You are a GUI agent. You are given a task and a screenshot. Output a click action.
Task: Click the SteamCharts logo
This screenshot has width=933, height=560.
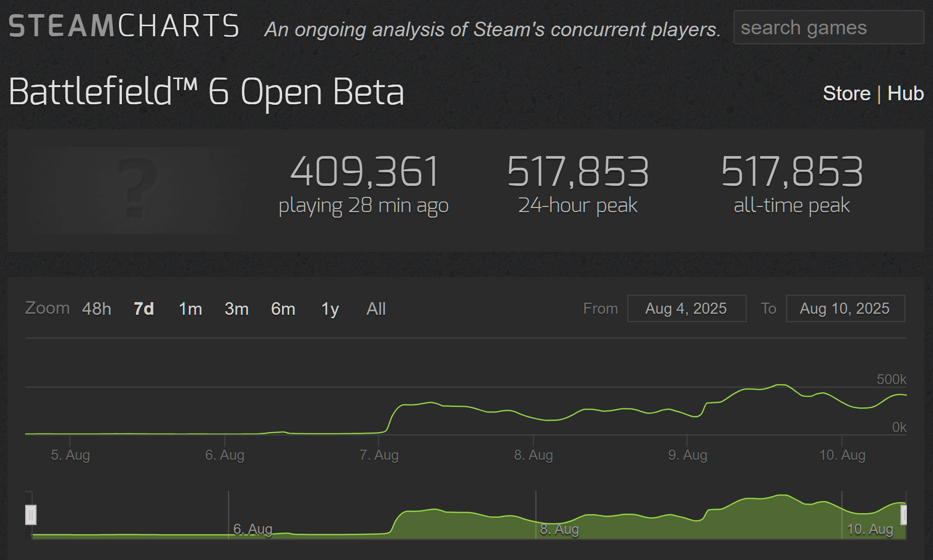coord(124,26)
